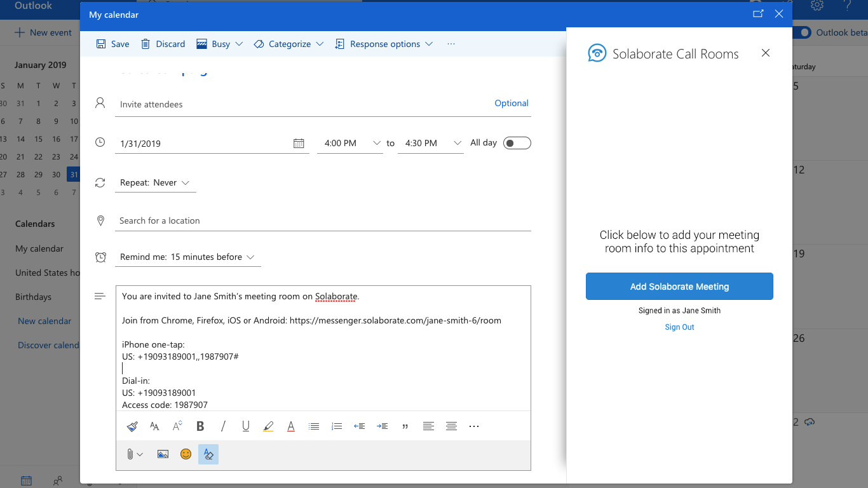
Task: Insert a bulleted list
Action: pos(313,426)
